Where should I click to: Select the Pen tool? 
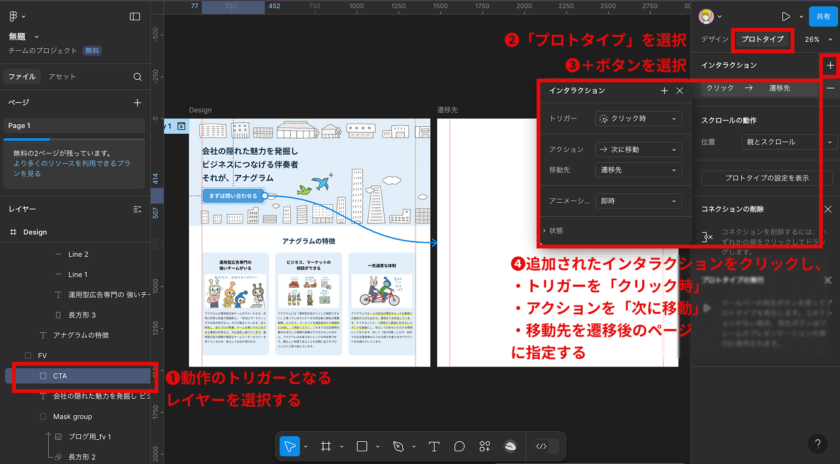pyautogui.click(x=398, y=446)
